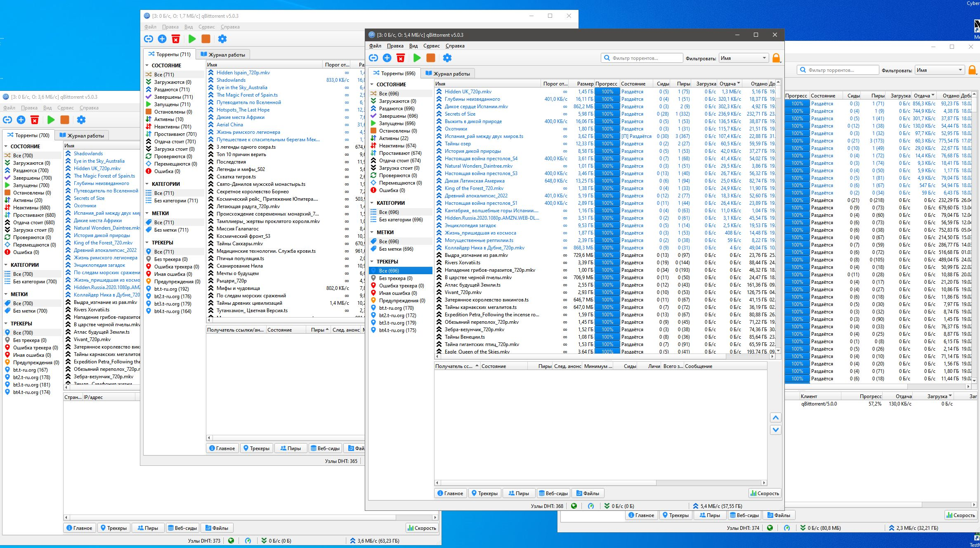The width and height of the screenshot is (980, 548).
Task: Open options via the gear icon in the 700-torrents window
Action: 81,120
